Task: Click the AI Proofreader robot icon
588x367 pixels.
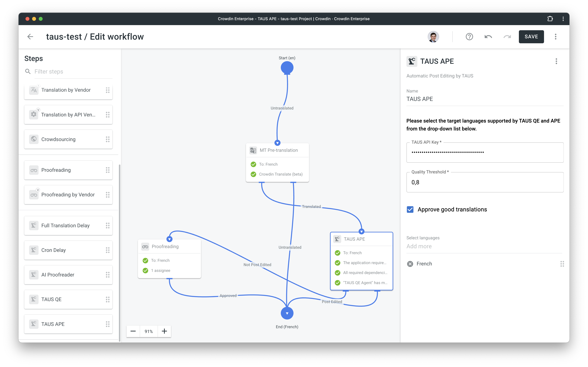Action: pyautogui.click(x=34, y=275)
